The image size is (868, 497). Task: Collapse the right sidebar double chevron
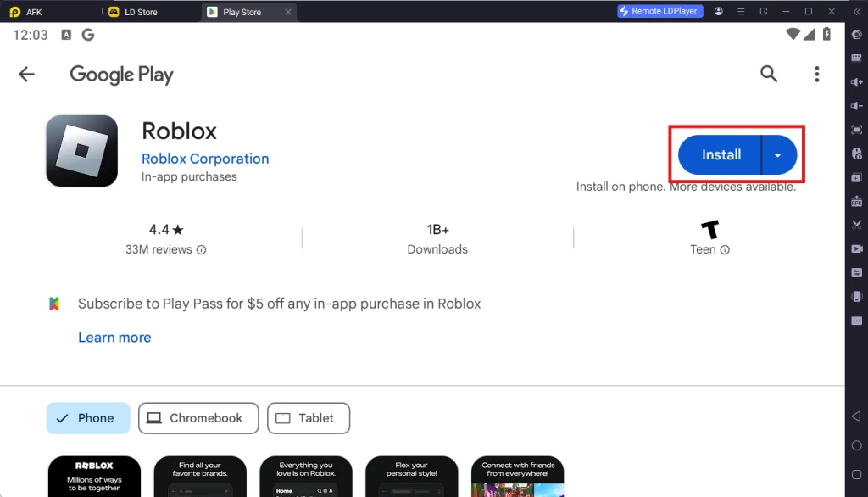tap(856, 11)
